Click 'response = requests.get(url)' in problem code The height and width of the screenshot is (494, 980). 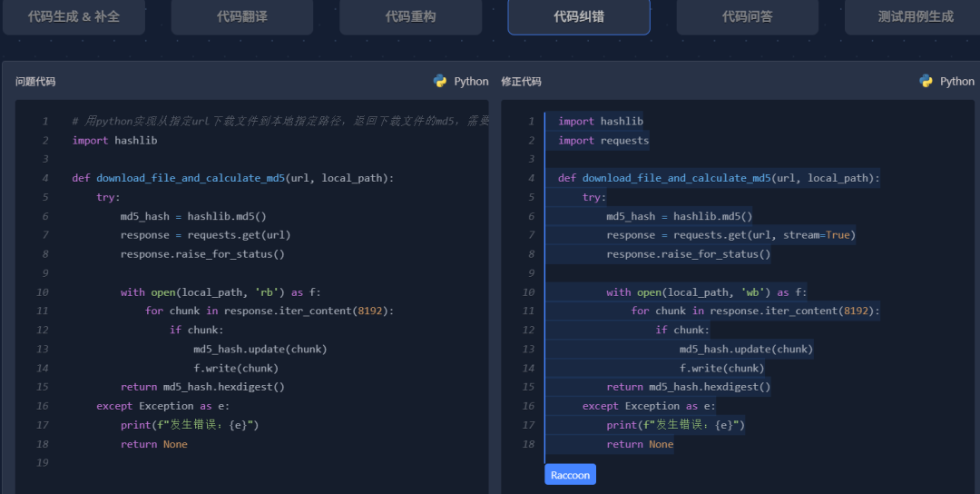(x=206, y=235)
